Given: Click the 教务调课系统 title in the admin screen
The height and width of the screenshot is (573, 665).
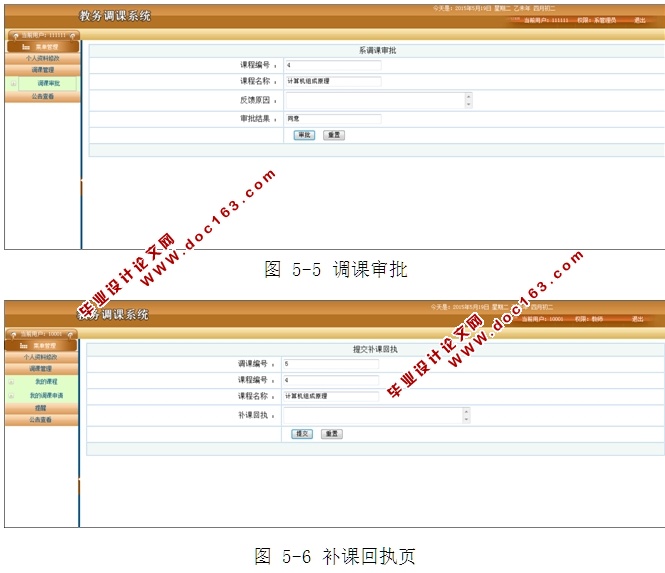Looking at the screenshot, I should coord(115,16).
